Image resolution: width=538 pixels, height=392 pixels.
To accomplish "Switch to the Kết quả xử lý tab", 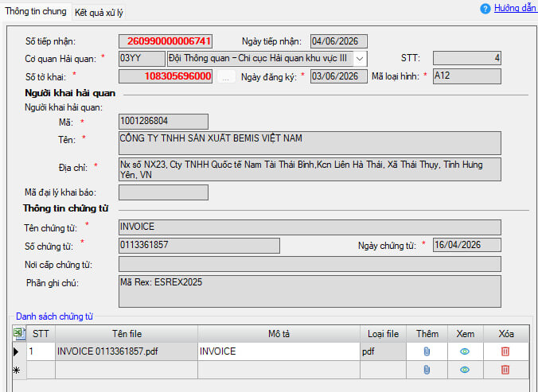I will point(99,13).
